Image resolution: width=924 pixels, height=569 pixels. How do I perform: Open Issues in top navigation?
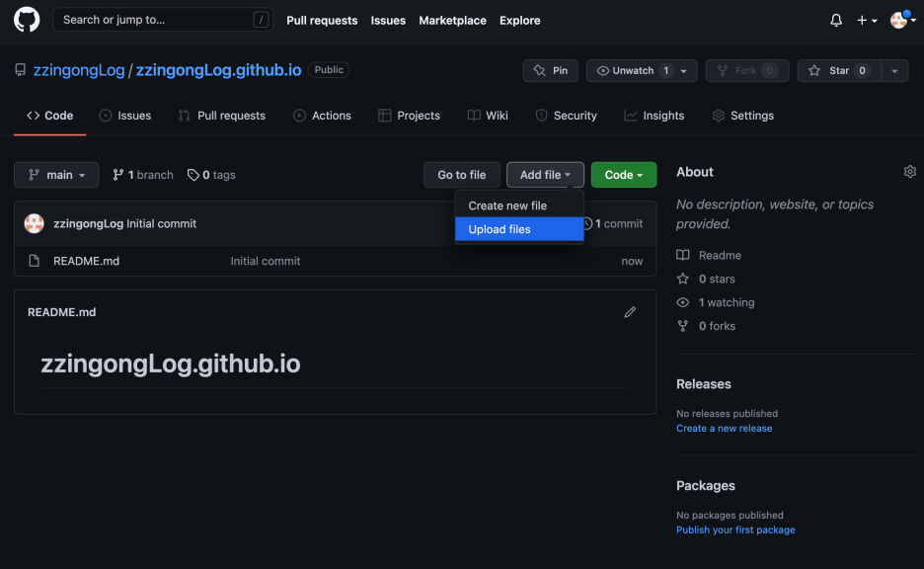(388, 20)
